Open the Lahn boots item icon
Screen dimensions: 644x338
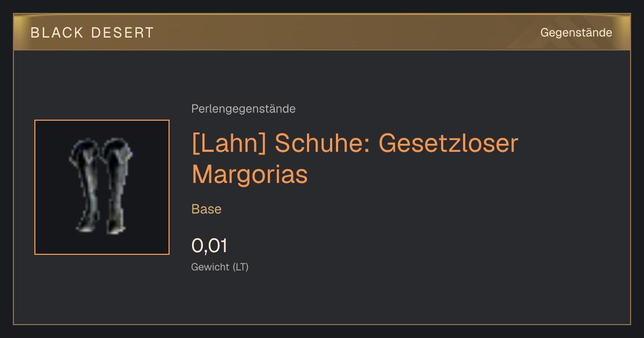pos(102,187)
